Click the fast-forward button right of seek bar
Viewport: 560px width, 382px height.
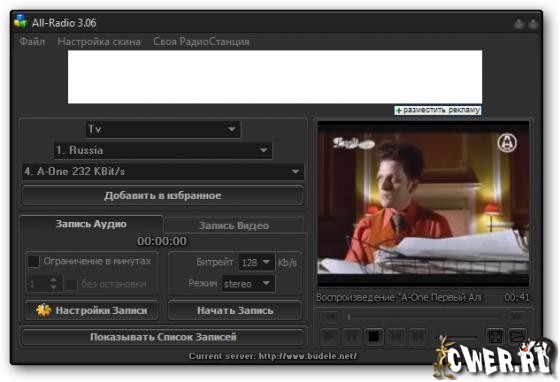coord(517,316)
